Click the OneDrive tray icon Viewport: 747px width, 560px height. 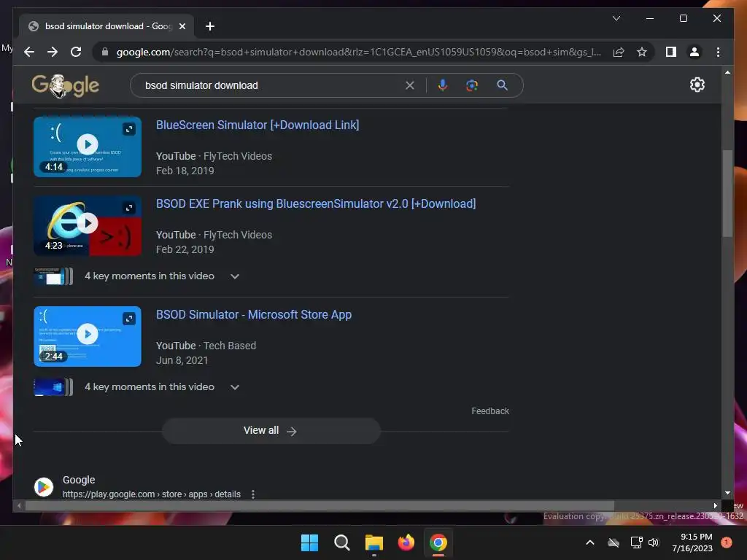click(614, 542)
